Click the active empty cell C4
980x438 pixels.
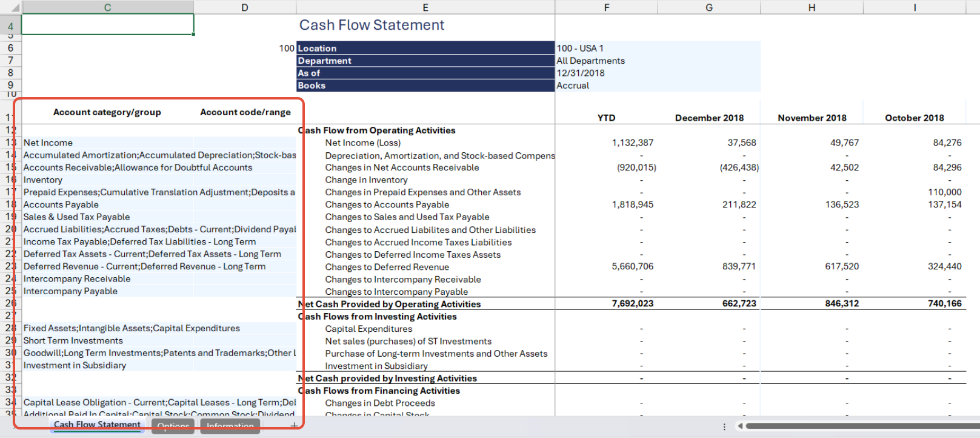(108, 24)
